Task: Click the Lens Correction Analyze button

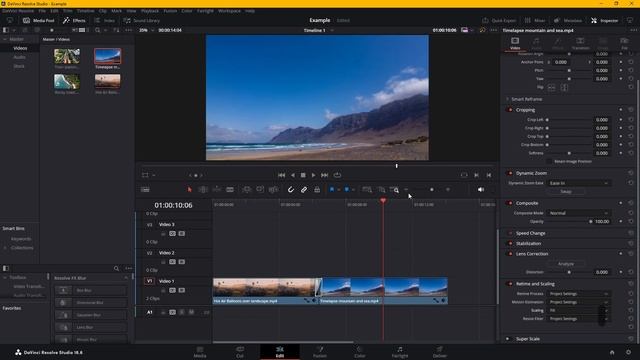Action: coord(566,264)
